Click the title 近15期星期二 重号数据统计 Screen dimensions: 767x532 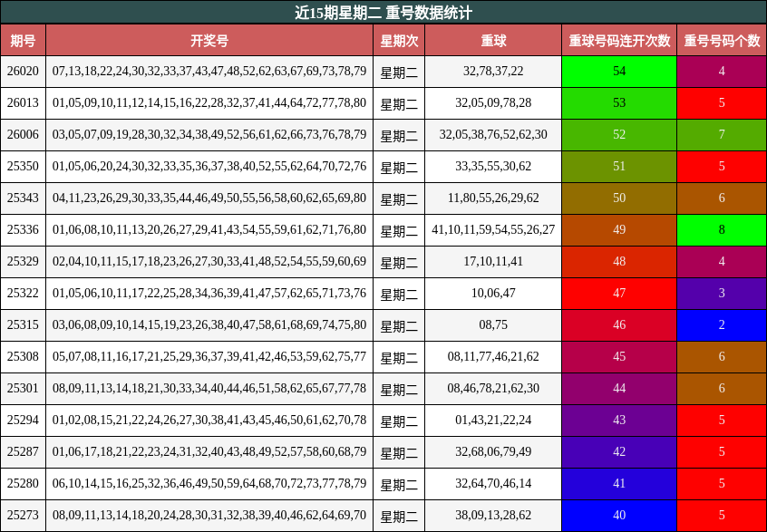coord(383,13)
